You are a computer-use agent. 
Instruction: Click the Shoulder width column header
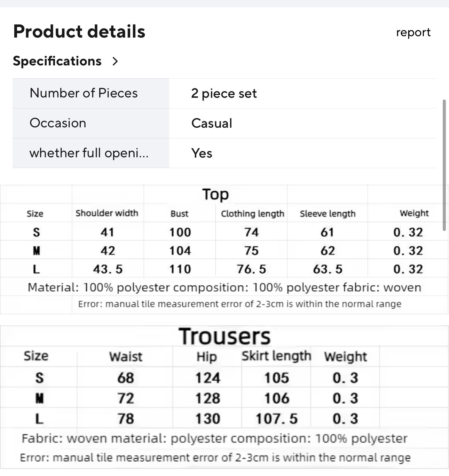tap(107, 213)
